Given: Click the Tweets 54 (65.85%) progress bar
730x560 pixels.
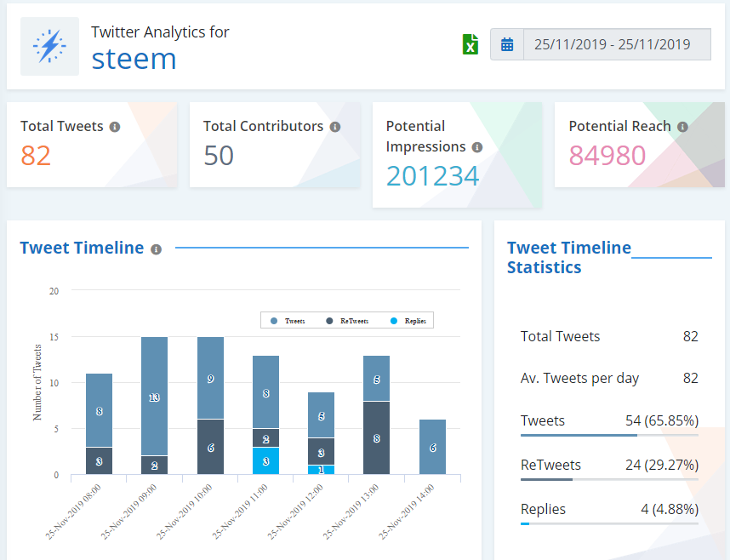Looking at the screenshot, I should [x=609, y=435].
